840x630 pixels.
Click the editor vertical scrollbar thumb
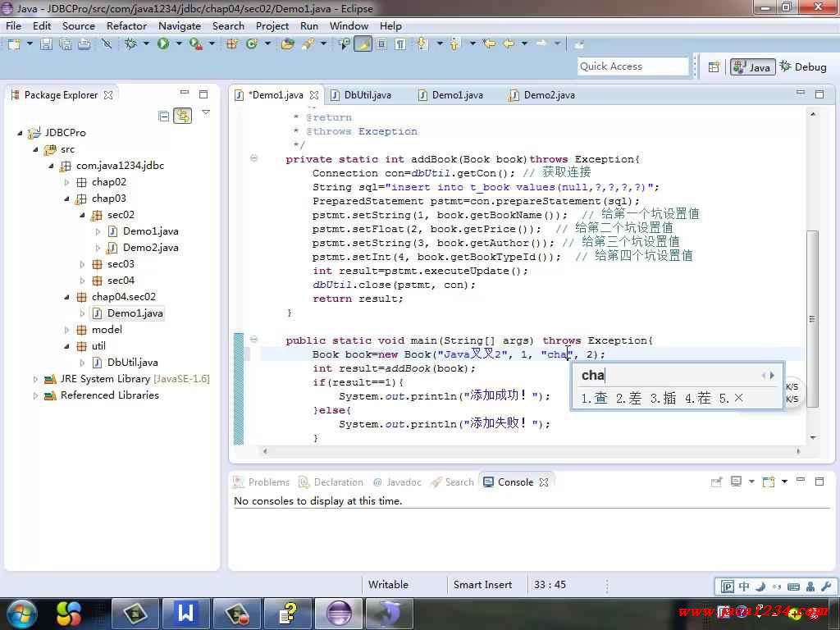pyautogui.click(x=813, y=319)
